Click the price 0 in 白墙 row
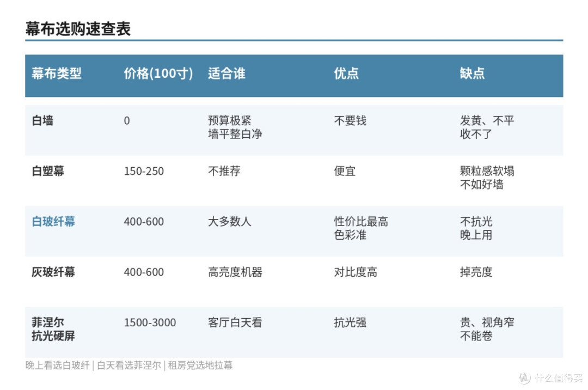This screenshot has height=390, width=588. pos(127,121)
